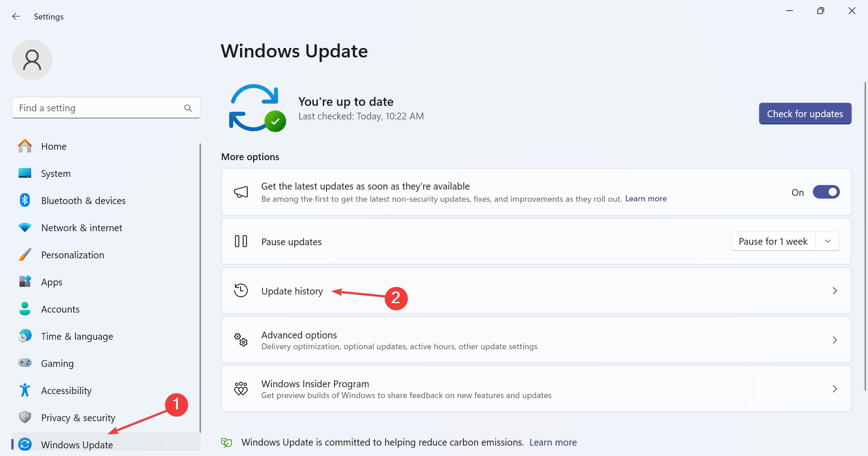Click the search magnifier in Find a setting
The width and height of the screenshot is (868, 456).
188,108
